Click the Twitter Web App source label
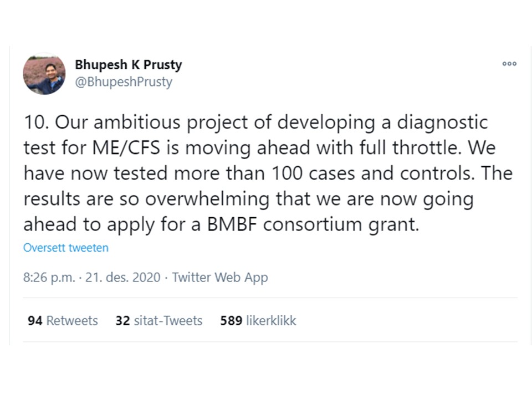This screenshot has height=399, width=532. (x=220, y=278)
